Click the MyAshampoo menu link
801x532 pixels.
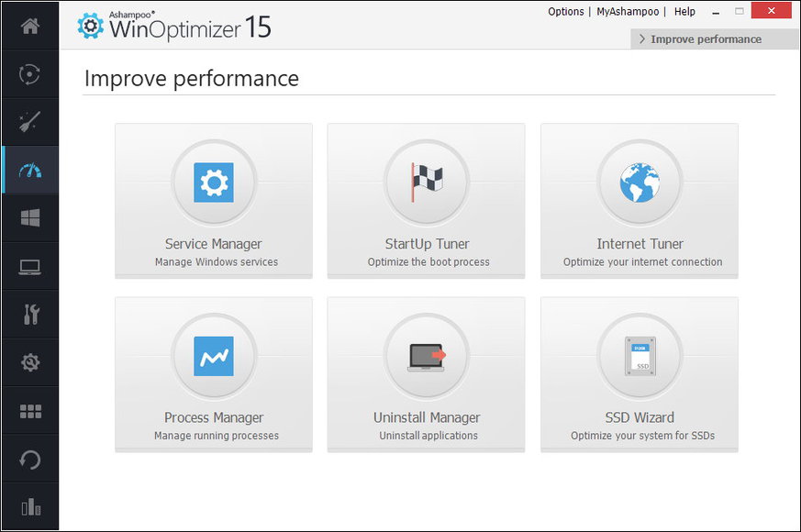point(628,11)
